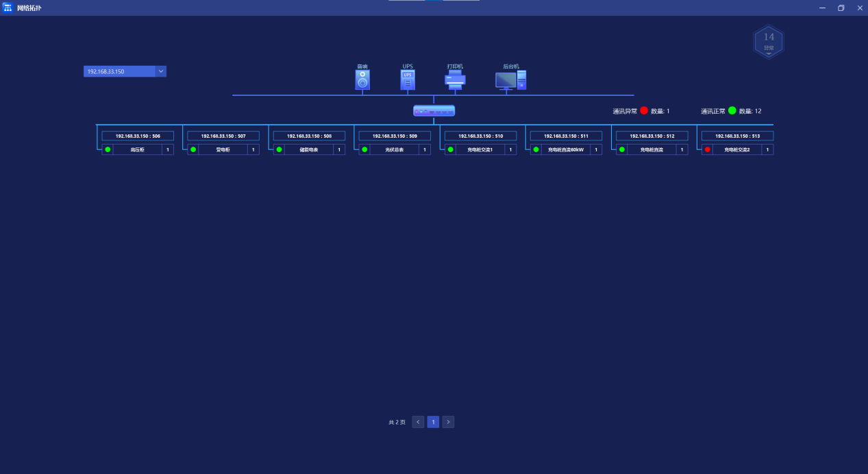Click the 打印机 printer icon
This screenshot has width=868, height=474.
point(455,80)
